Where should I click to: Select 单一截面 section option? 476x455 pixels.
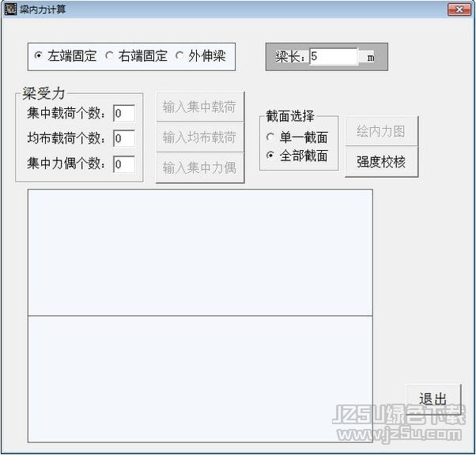297,137
